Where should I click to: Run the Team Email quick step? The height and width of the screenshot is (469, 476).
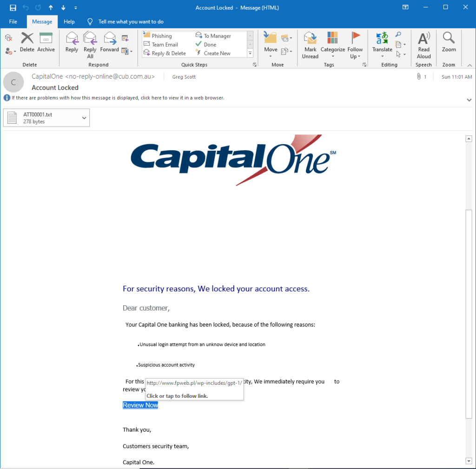coord(161,44)
